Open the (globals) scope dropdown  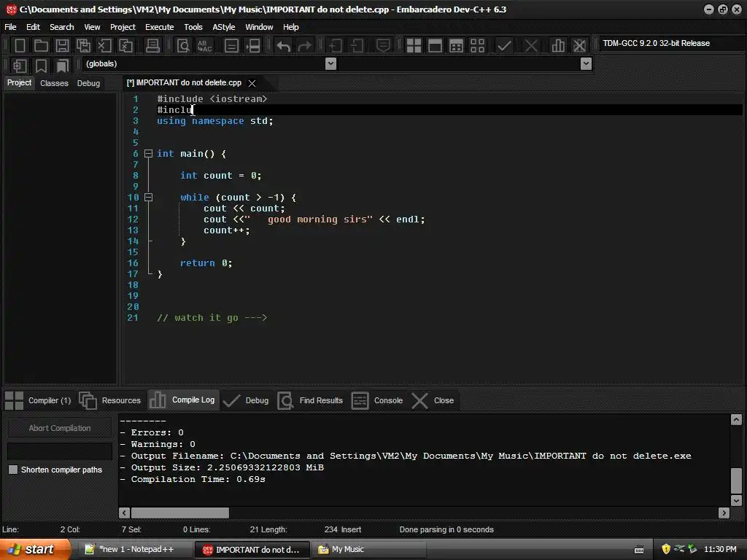pyautogui.click(x=330, y=64)
